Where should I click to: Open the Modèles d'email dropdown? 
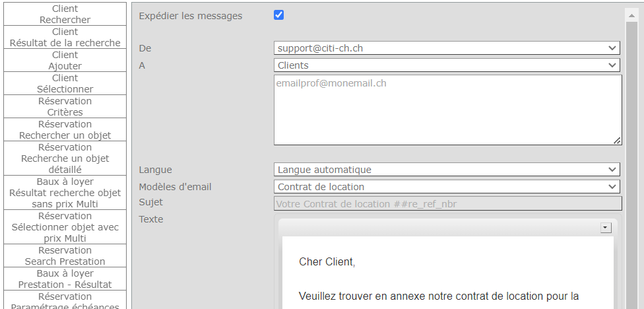pos(447,187)
